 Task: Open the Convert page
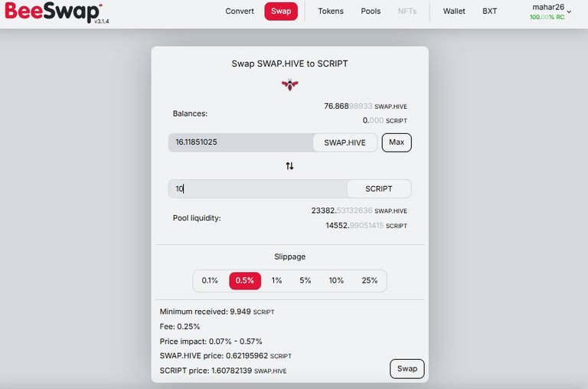click(x=239, y=11)
